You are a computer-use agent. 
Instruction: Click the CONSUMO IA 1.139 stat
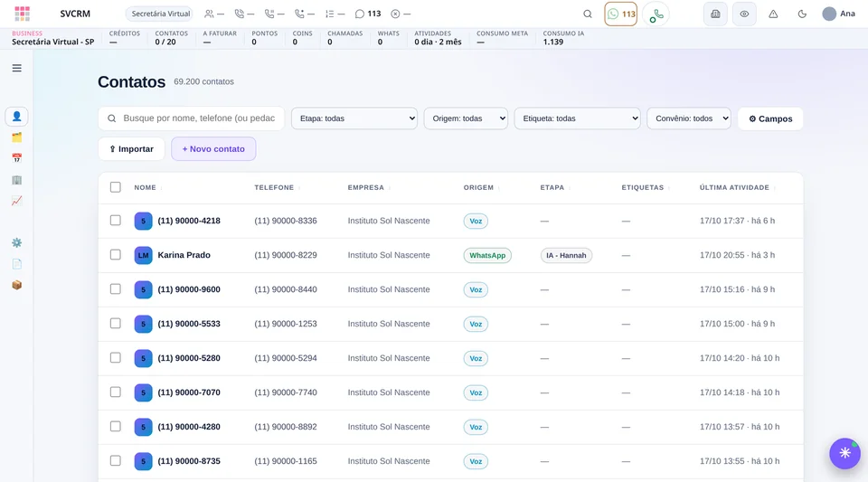tap(563, 38)
